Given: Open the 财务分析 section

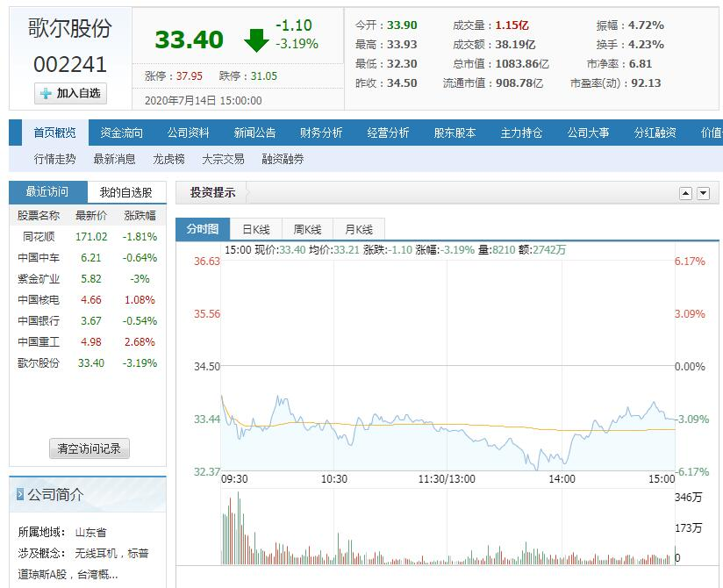Looking at the screenshot, I should pyautogui.click(x=322, y=133).
